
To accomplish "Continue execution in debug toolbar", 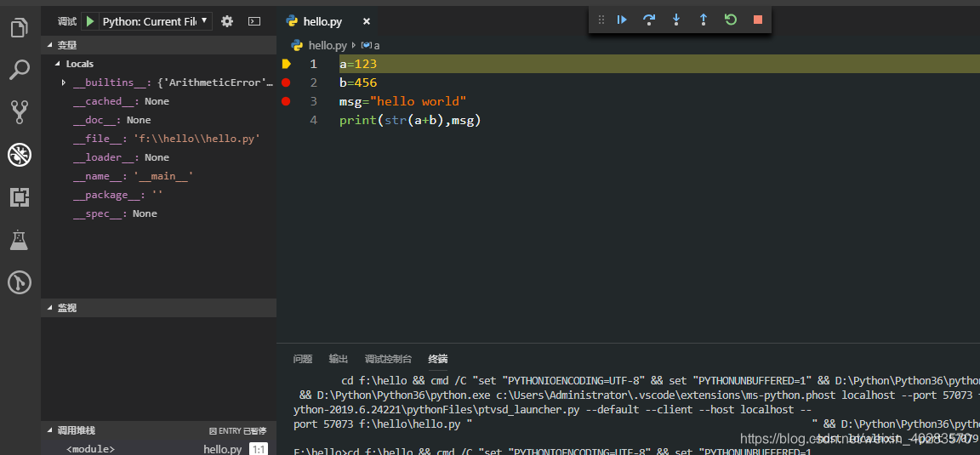I will click(x=622, y=20).
